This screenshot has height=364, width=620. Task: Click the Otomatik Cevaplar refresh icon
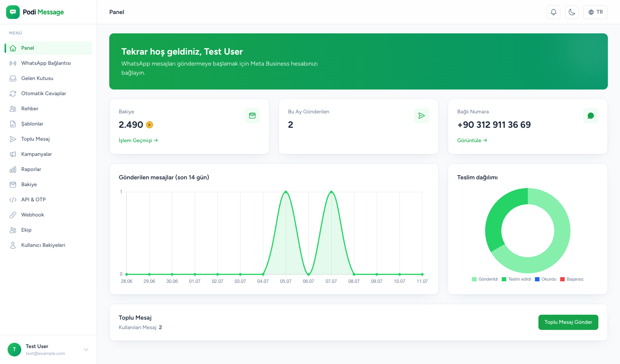tap(13, 94)
